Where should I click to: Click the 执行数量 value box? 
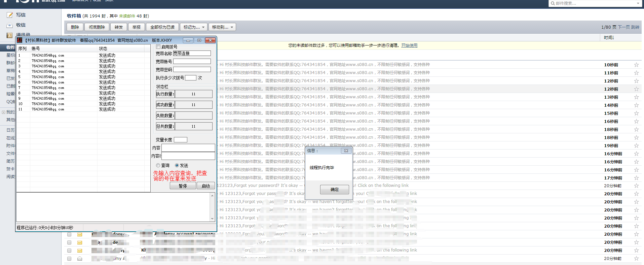[194, 94]
